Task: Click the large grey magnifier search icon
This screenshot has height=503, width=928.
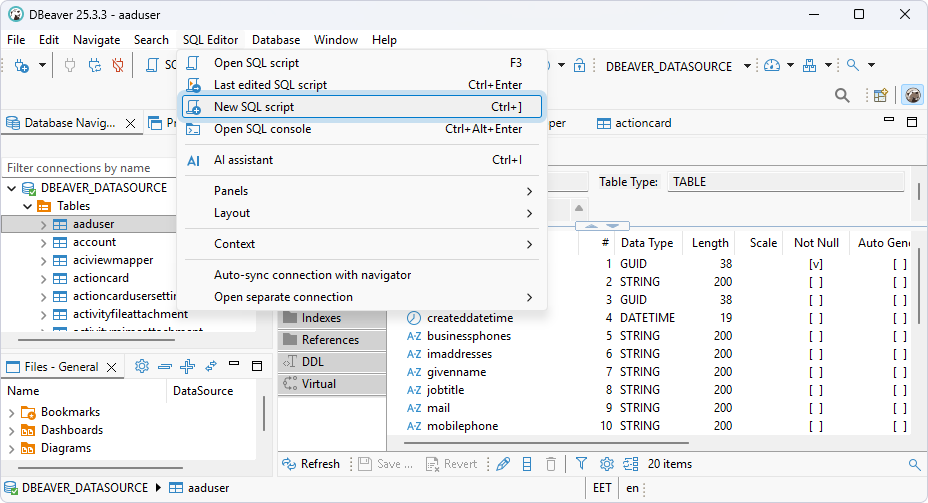Action: pos(842,95)
